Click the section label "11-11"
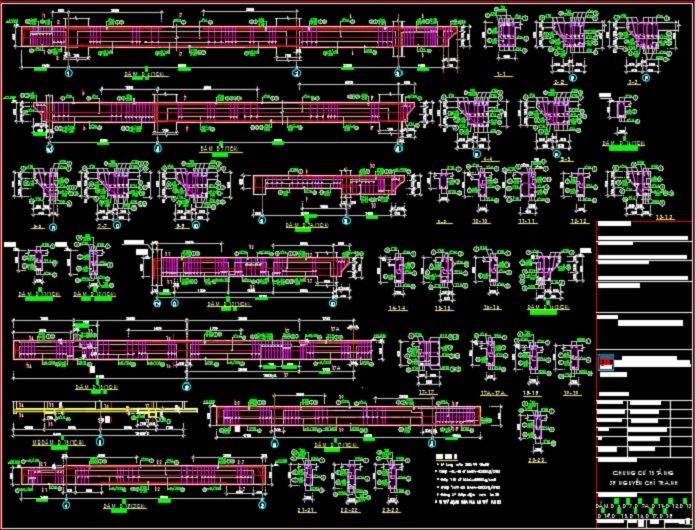 tap(527, 221)
